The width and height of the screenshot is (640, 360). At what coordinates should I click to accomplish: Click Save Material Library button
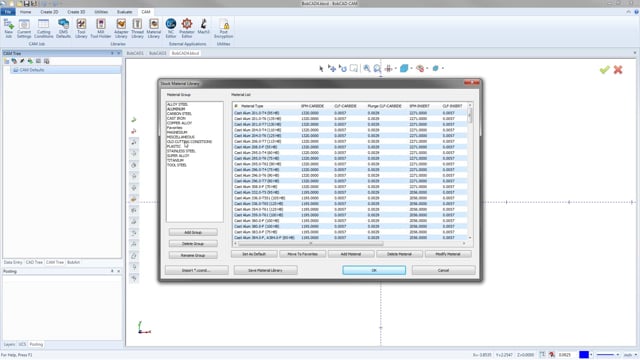click(x=265, y=270)
